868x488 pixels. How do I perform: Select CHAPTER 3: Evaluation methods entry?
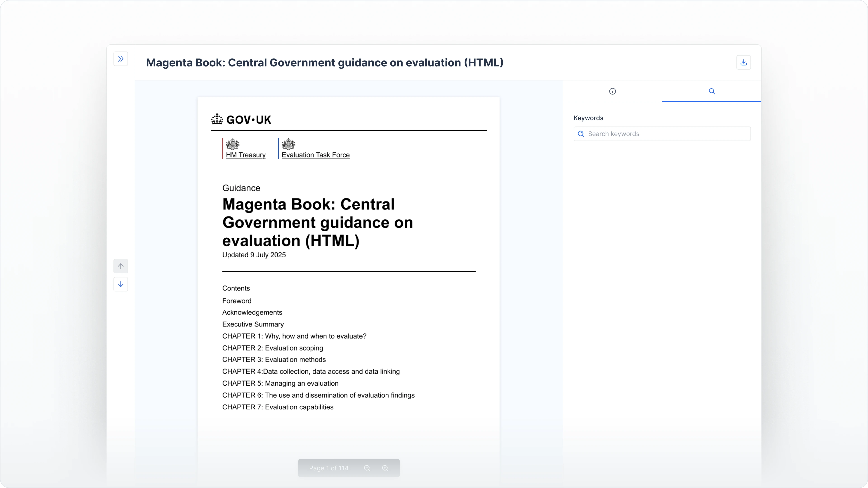274,360
